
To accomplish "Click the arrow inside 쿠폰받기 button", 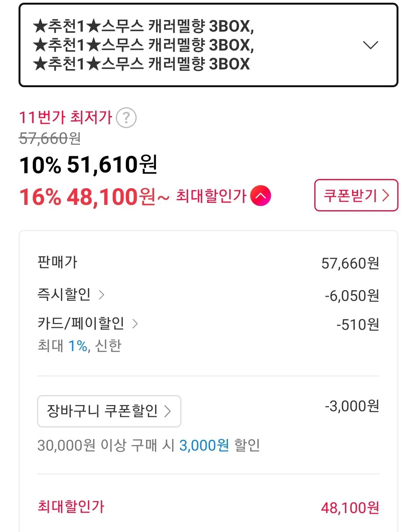I will click(x=385, y=196).
